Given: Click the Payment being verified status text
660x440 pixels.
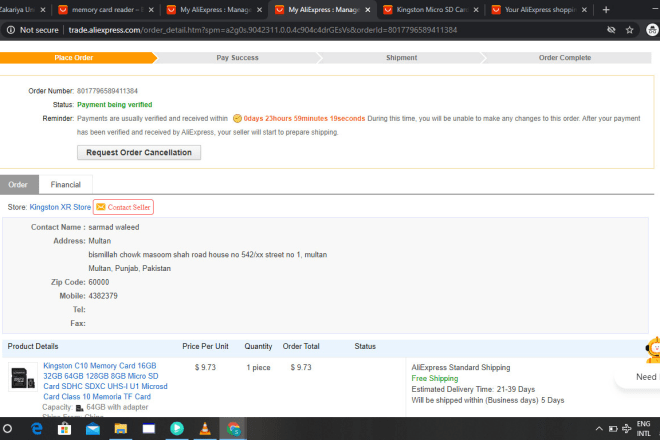Looking at the screenshot, I should (114, 104).
